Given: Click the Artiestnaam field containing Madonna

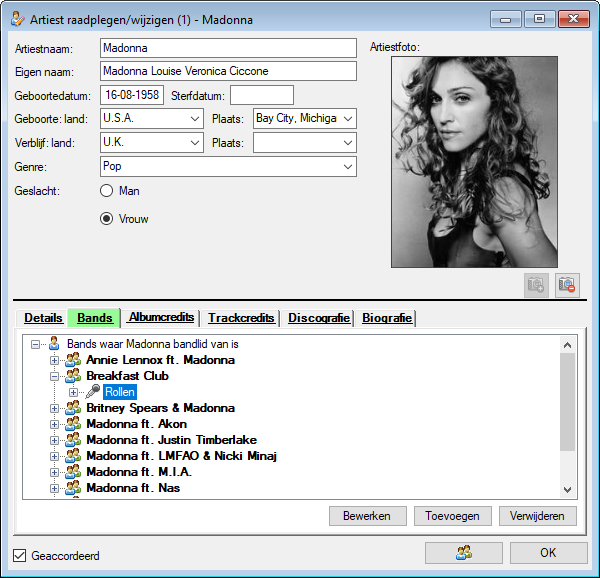Looking at the screenshot, I should click(x=228, y=48).
